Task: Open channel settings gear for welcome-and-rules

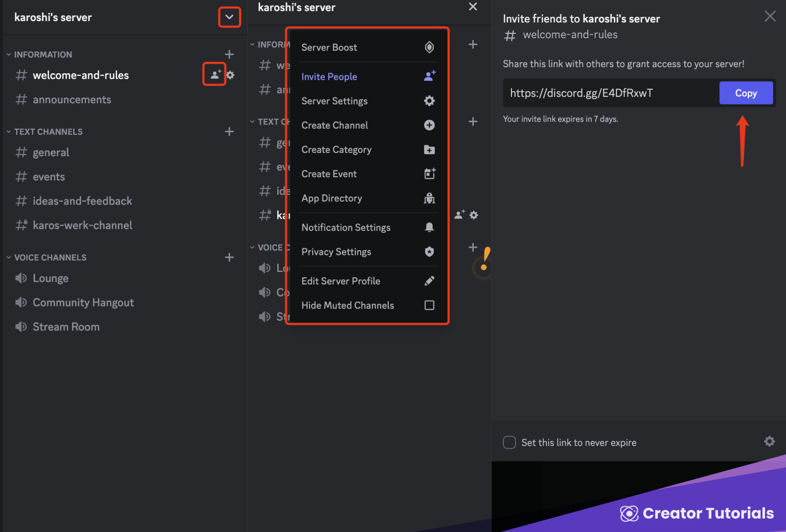Action: tap(230, 75)
